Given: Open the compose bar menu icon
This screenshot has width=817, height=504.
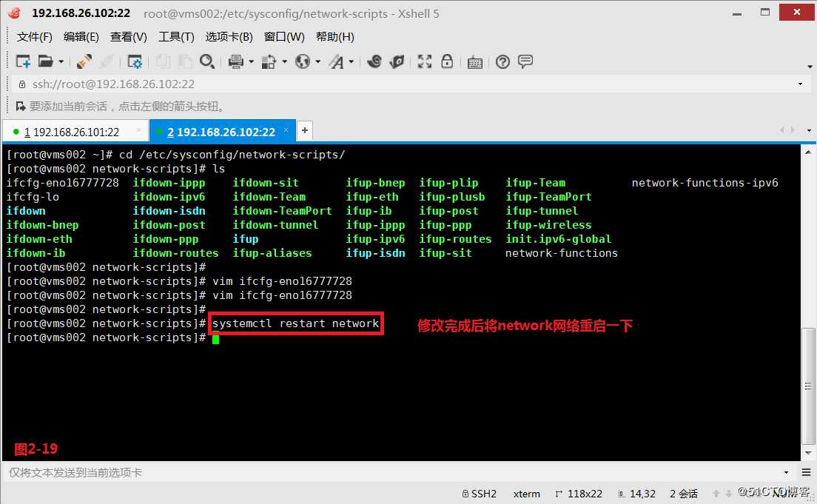Looking at the screenshot, I should [x=806, y=472].
